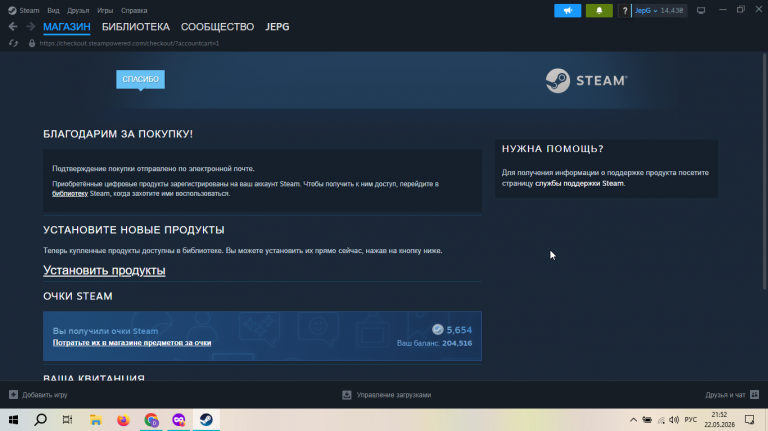The height and width of the screenshot is (431, 768).
Task: Open the Steam menu
Action: (x=24, y=10)
